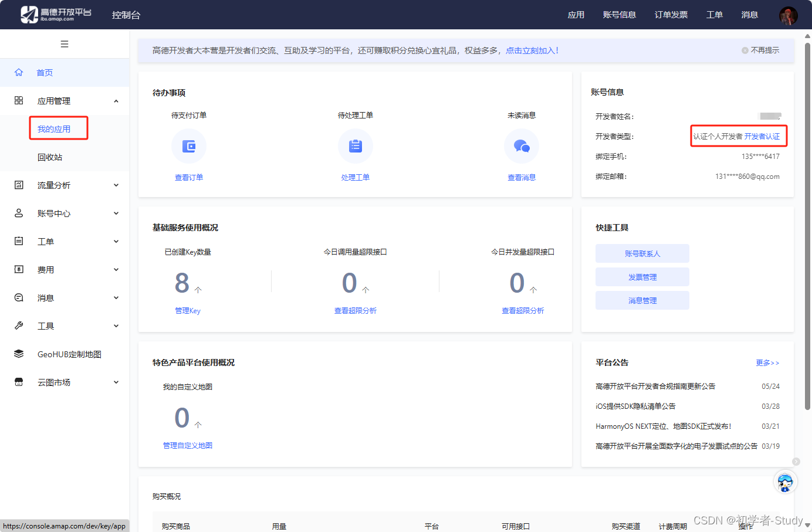
Task: Open 订单发票 in the top navigation
Action: [671, 15]
